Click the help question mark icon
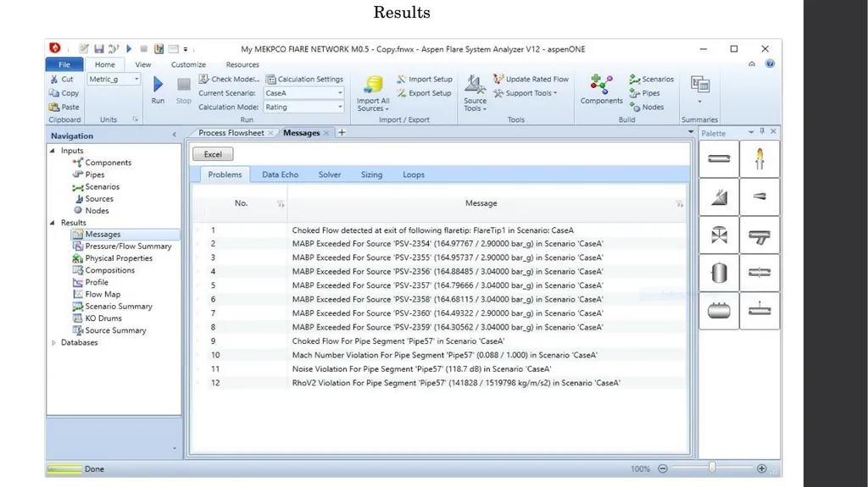868x487 pixels. pos(770,64)
